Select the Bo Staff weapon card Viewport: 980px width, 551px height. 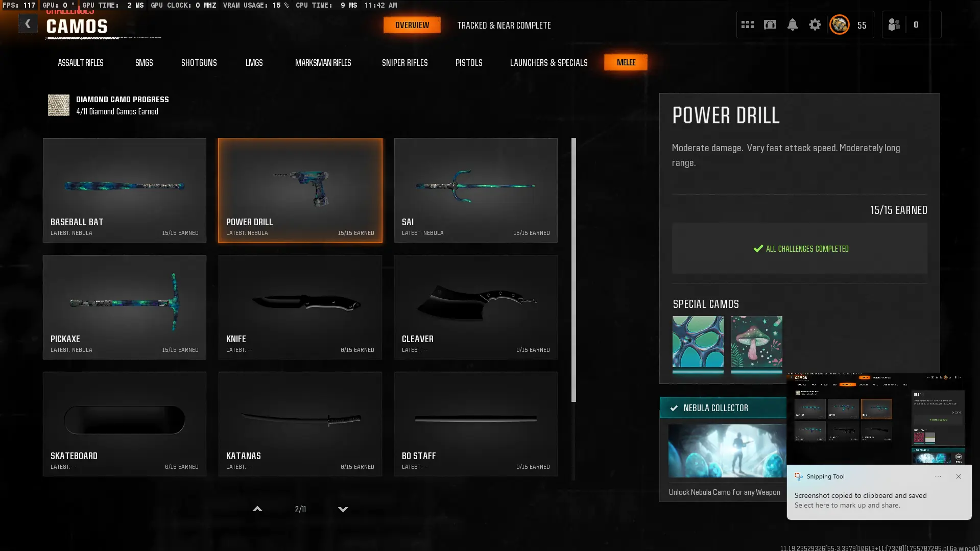click(476, 424)
